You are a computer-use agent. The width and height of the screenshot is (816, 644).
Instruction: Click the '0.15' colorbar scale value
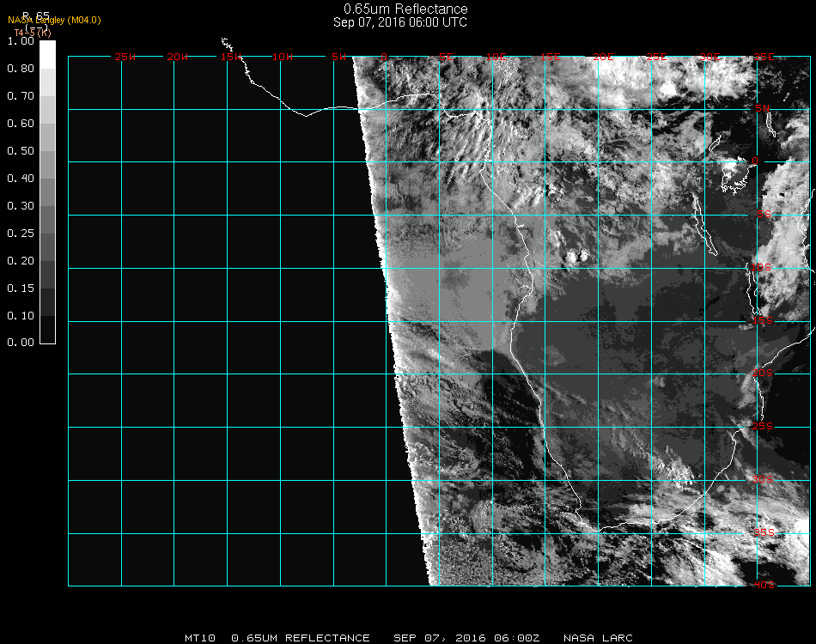coord(21,289)
